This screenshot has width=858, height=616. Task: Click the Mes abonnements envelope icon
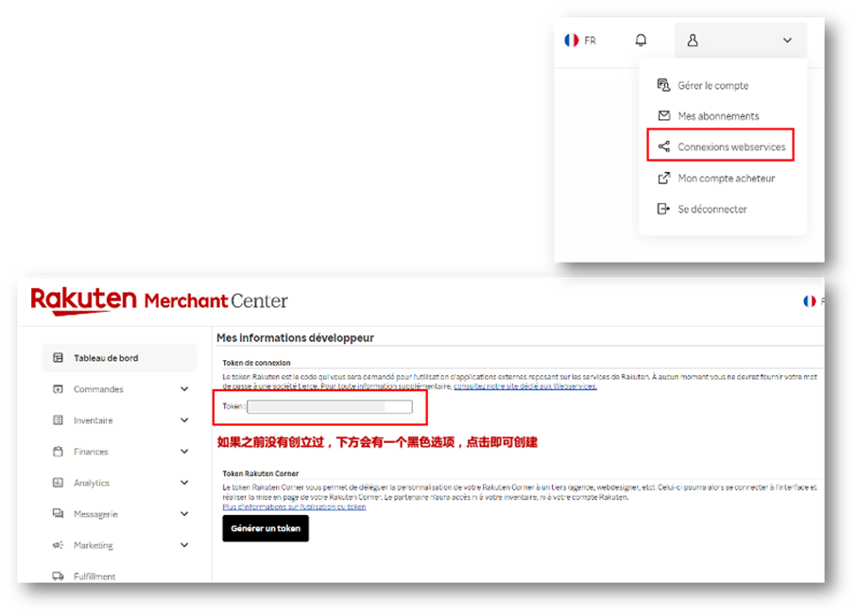663,115
